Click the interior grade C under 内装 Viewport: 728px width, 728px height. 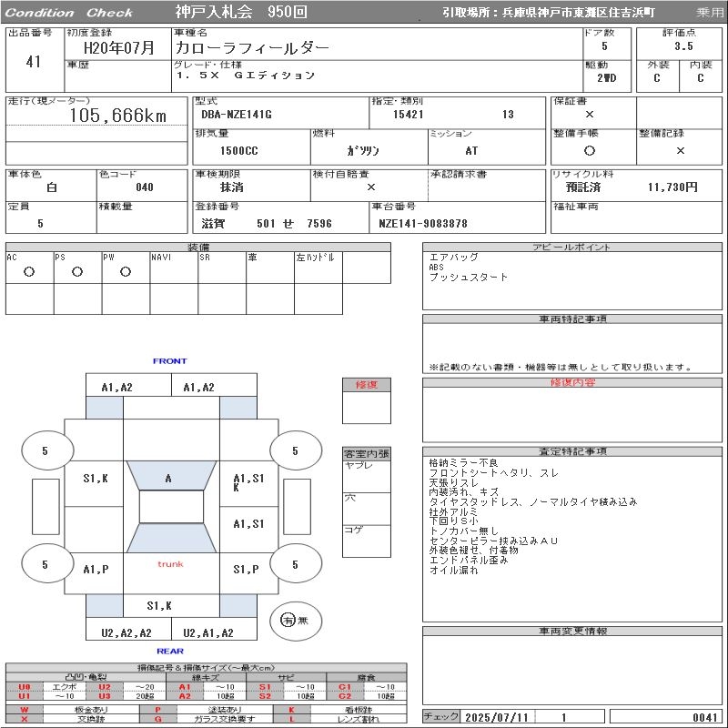click(x=701, y=78)
